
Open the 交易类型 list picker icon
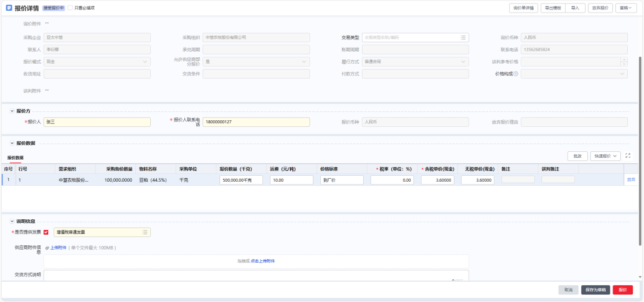463,38
